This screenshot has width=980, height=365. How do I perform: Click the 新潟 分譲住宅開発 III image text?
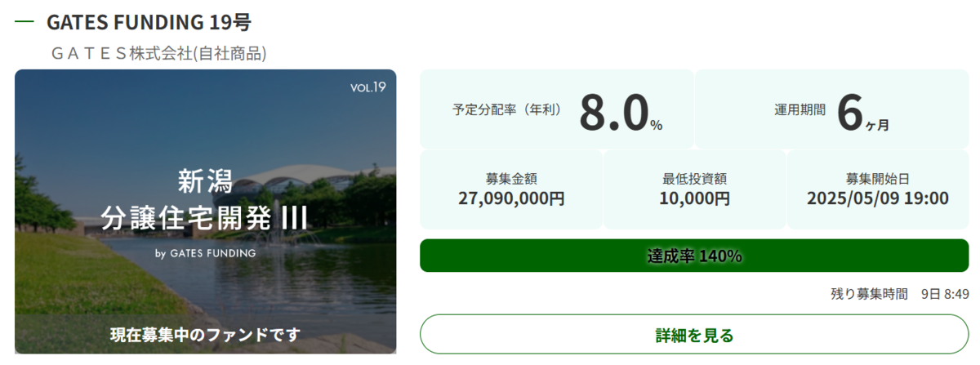coord(206,198)
